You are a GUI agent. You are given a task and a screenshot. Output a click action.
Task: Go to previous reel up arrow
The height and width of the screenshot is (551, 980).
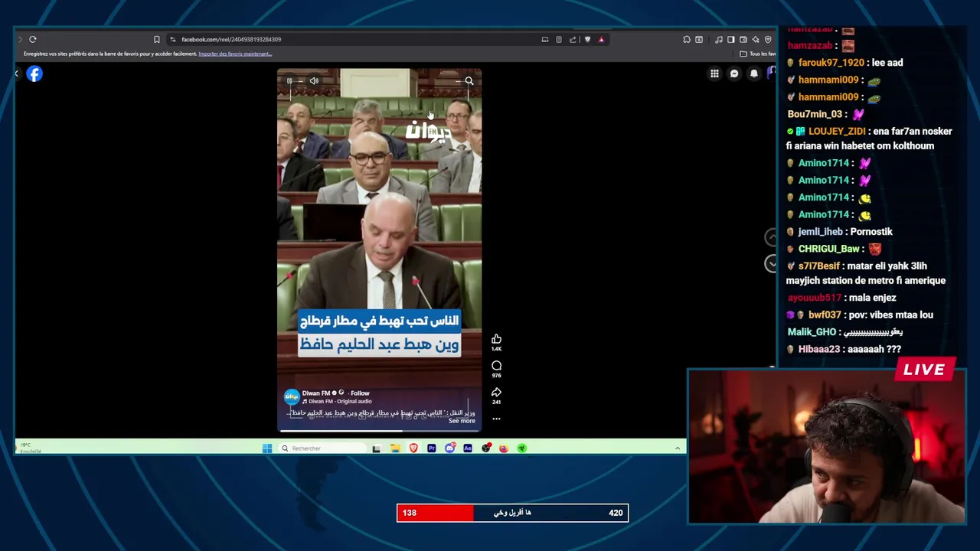coord(771,237)
